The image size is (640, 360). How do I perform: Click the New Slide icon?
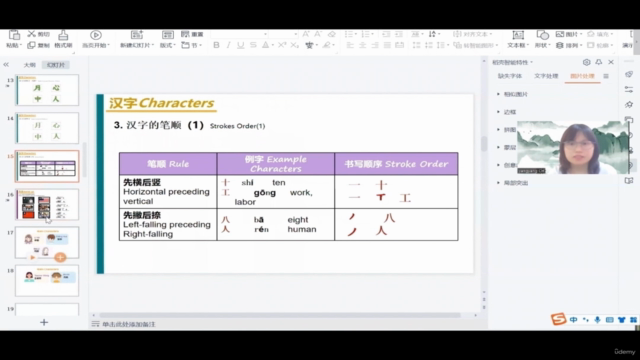click(x=137, y=35)
